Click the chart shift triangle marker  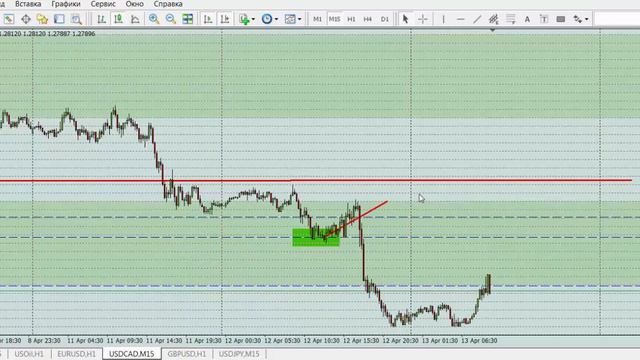[x=493, y=30]
